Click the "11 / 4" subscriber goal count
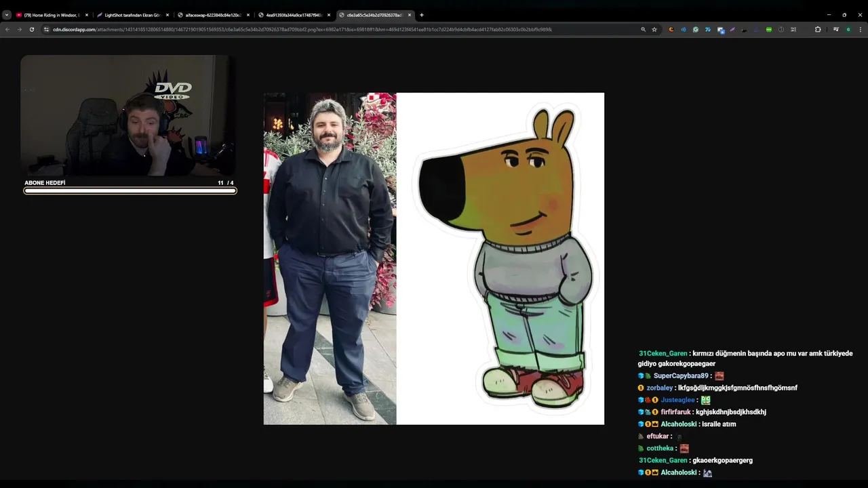The width and height of the screenshot is (868, 488). (226, 183)
